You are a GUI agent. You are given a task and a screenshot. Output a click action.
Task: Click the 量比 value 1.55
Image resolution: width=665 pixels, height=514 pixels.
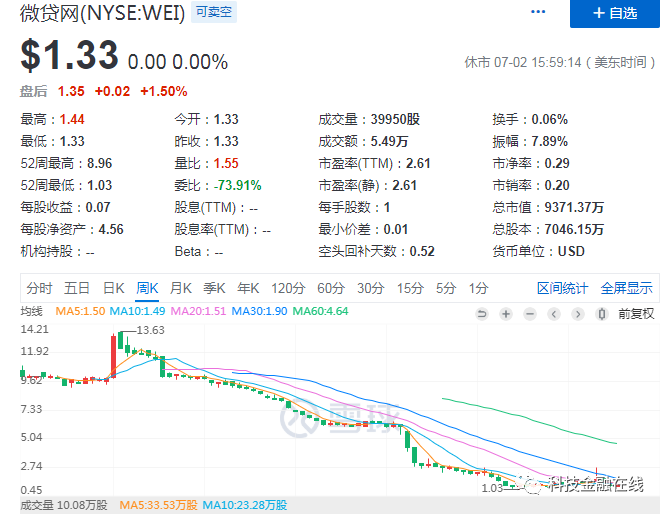226,163
